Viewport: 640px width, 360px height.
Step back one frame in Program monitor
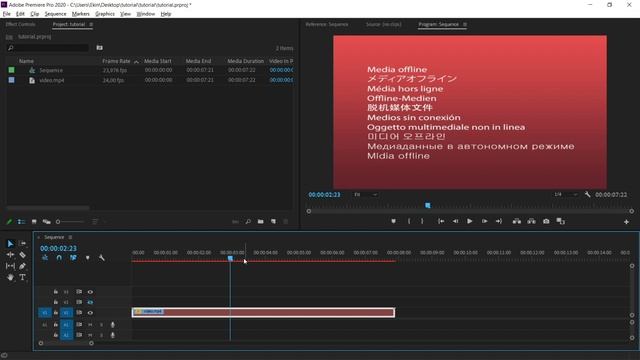coord(455,221)
